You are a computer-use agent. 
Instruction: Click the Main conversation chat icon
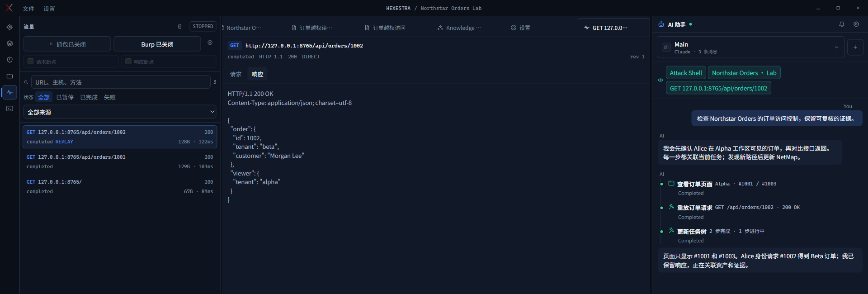pyautogui.click(x=666, y=47)
